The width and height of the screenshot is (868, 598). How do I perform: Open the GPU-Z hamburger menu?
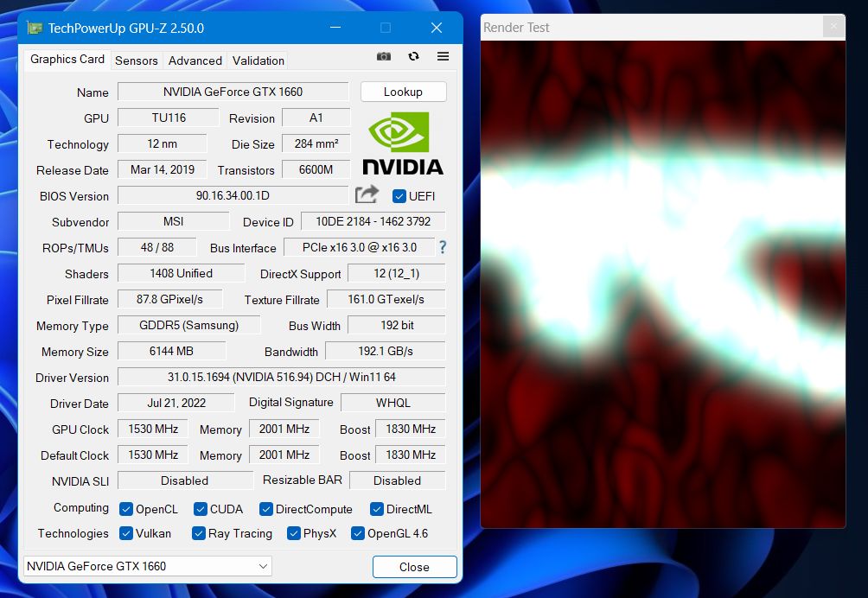(x=443, y=56)
